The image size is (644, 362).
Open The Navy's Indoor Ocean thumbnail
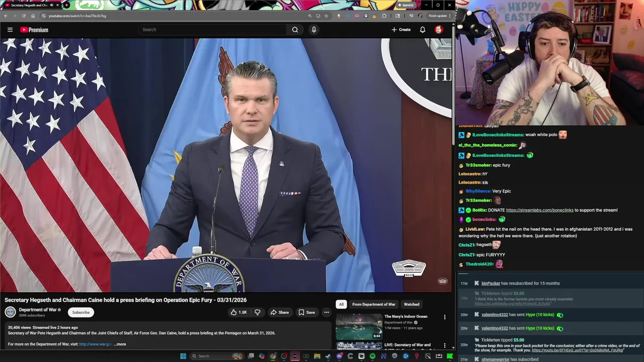point(359,326)
